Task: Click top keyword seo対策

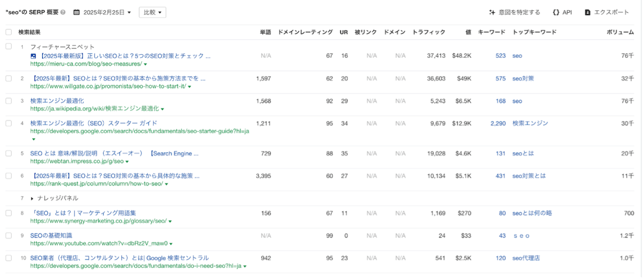Action: pos(523,79)
